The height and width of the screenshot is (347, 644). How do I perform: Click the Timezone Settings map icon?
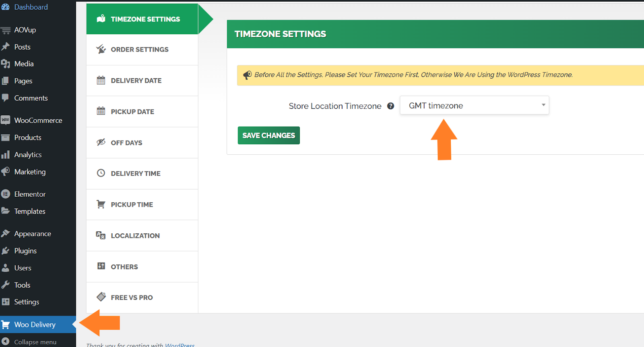coord(101,19)
